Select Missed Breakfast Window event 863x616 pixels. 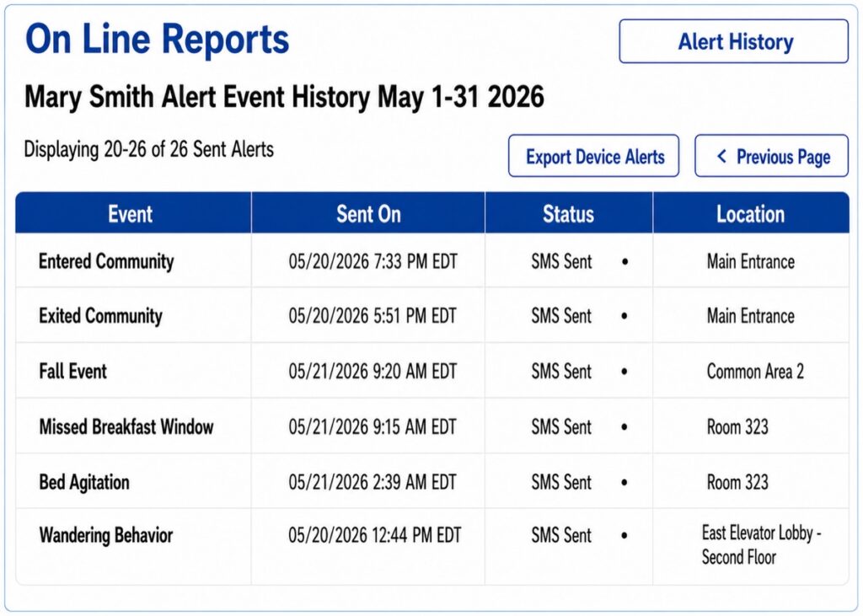click(x=126, y=426)
